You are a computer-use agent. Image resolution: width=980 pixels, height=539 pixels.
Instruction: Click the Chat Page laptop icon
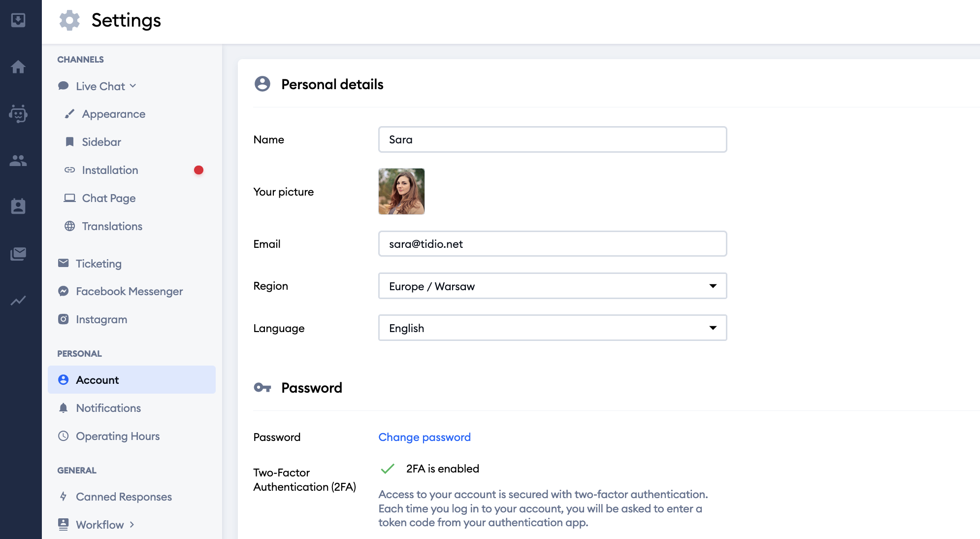pos(69,198)
